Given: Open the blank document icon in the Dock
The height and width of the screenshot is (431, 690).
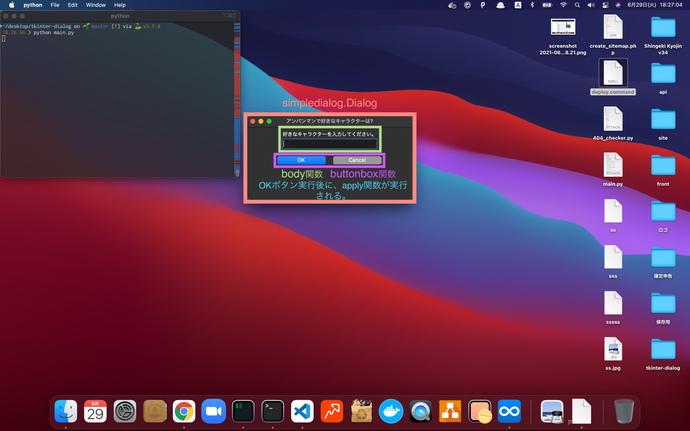Looking at the screenshot, I should tap(581, 411).
